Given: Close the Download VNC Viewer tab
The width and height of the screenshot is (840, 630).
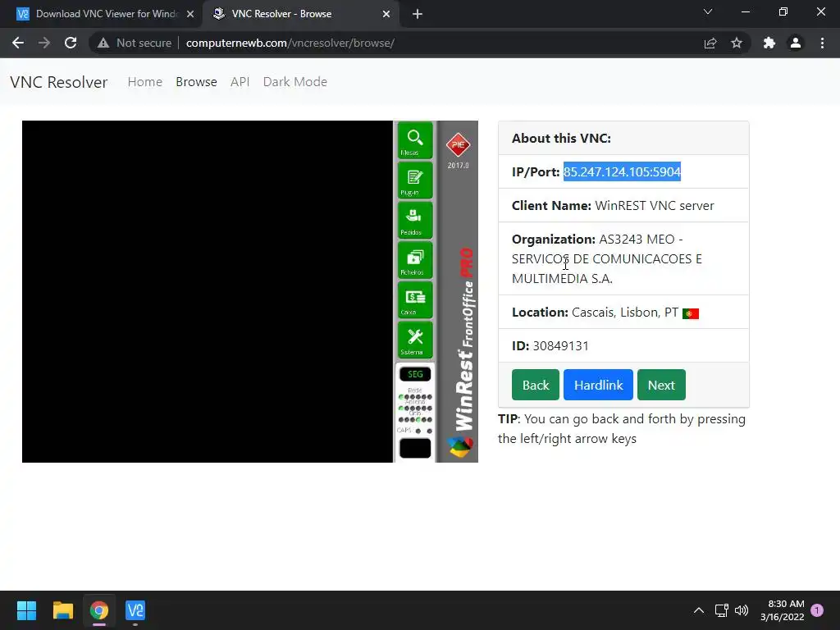Looking at the screenshot, I should [190, 14].
